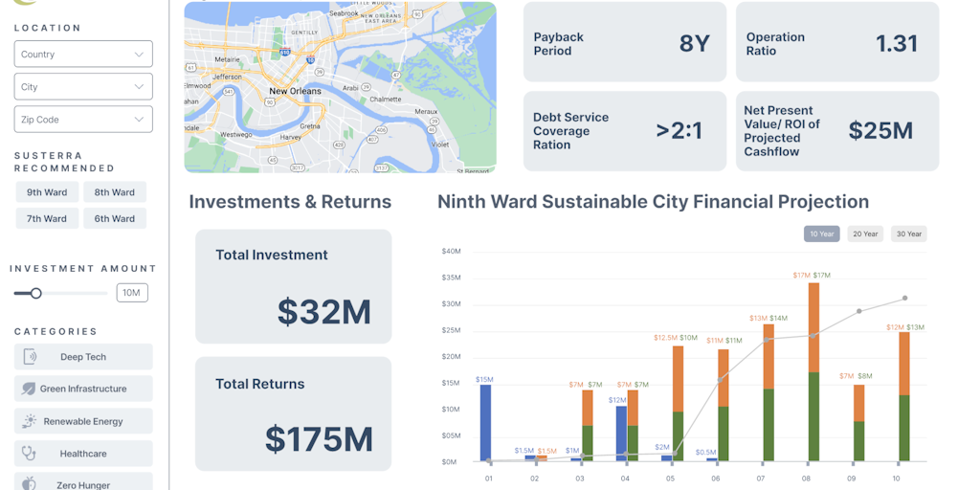
Task: Click the 'Ninth Ward Sustainable City Financial Projection' title
Action: [653, 202]
